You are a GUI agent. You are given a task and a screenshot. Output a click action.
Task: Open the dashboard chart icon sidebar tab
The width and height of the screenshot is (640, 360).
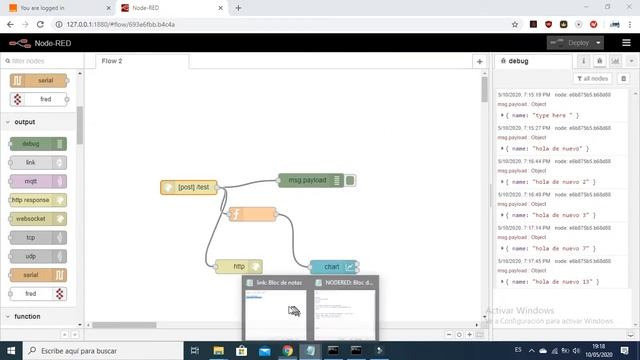(x=615, y=61)
